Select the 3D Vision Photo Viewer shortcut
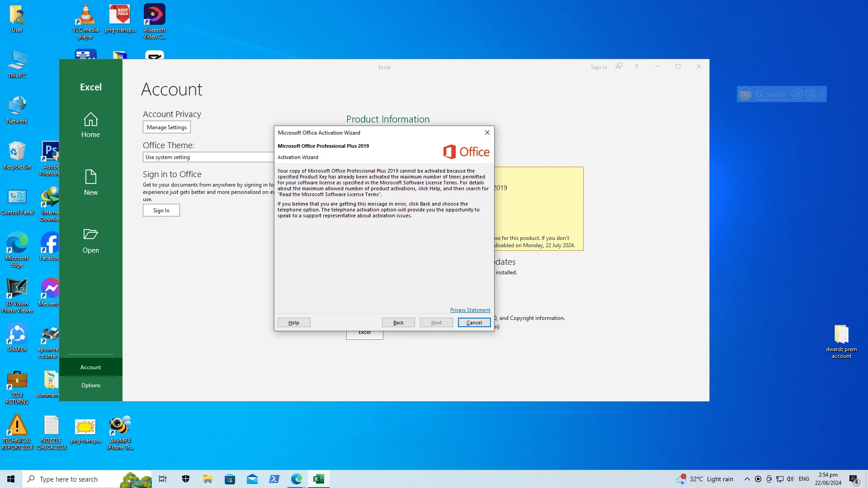 click(17, 296)
